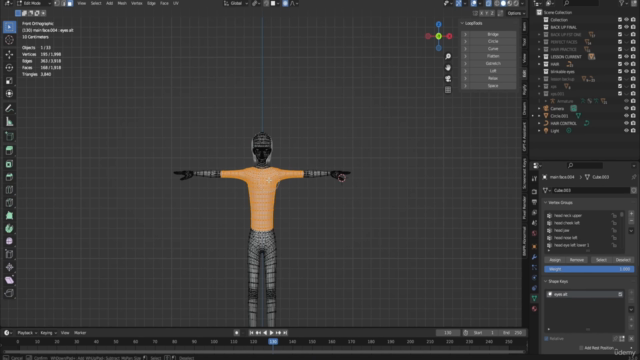Image resolution: width=640 pixels, height=360 pixels.
Task: Expand the HAIR CONTROL object
Action: click(539, 123)
